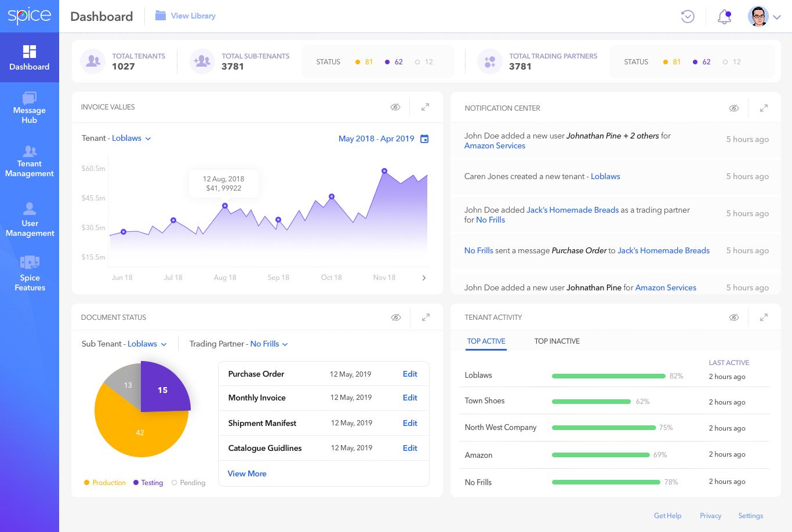Click the history clock icon in header

pyautogui.click(x=688, y=16)
